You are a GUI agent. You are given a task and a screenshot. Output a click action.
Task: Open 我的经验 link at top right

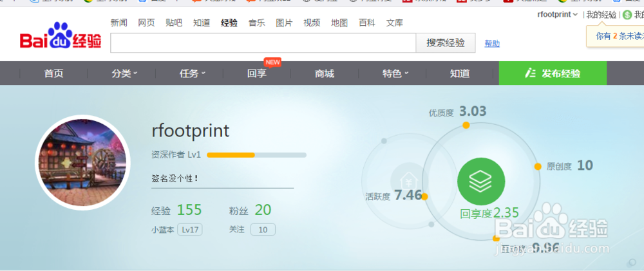601,14
